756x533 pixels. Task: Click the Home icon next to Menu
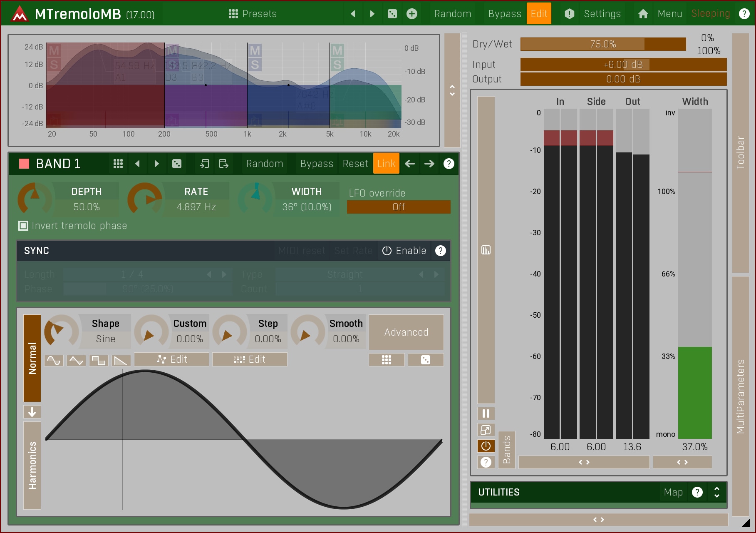pos(643,14)
